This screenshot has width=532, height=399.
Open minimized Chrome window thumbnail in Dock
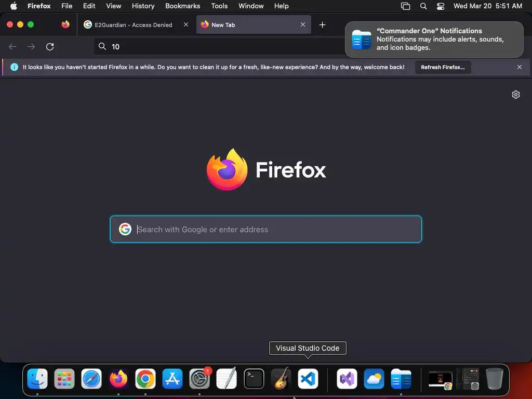point(441,379)
